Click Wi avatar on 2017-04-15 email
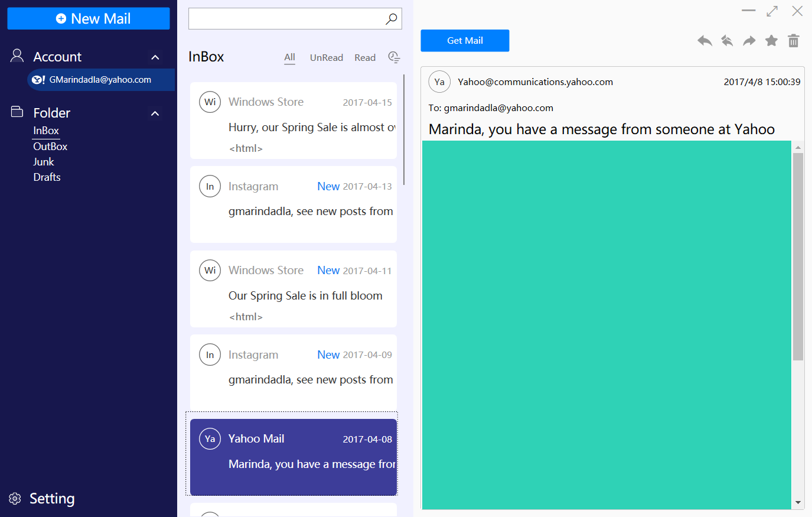 (x=210, y=102)
